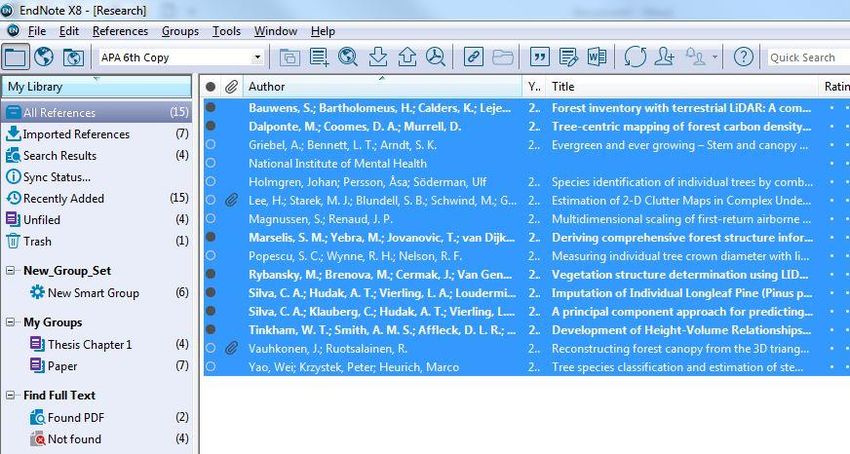Open Sync Status item in sidebar

coord(96,177)
